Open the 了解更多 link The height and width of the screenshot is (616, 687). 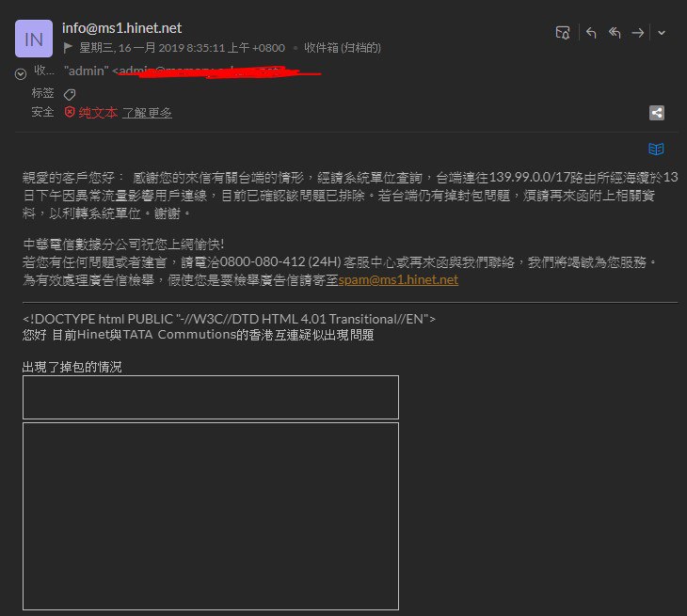tap(147, 113)
